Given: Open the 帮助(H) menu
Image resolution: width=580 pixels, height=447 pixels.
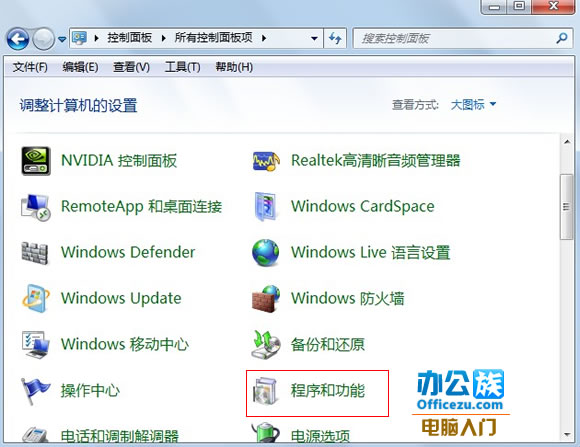Looking at the screenshot, I should (x=234, y=67).
